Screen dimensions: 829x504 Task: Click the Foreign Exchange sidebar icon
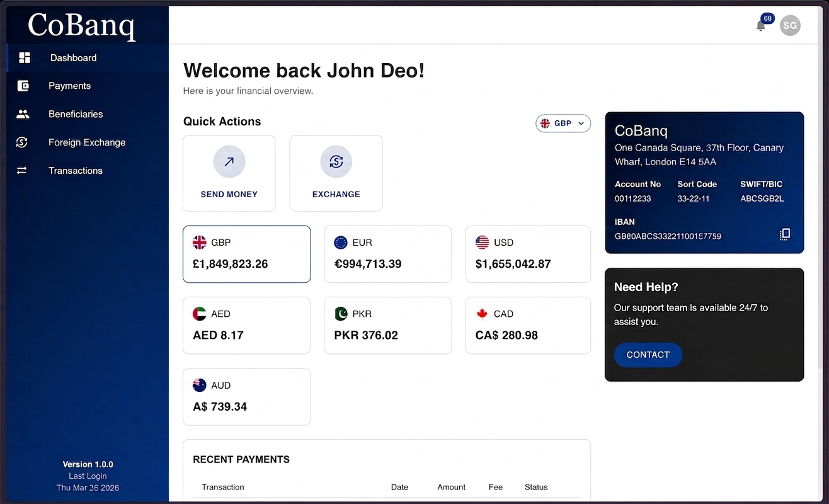click(22, 142)
